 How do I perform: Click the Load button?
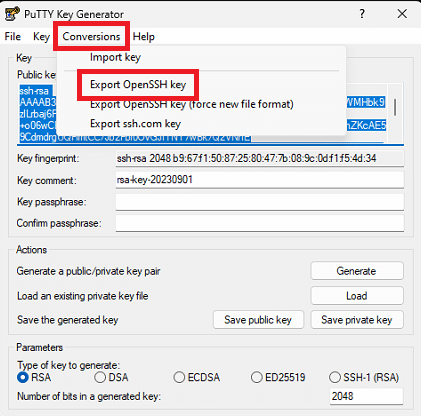357,296
